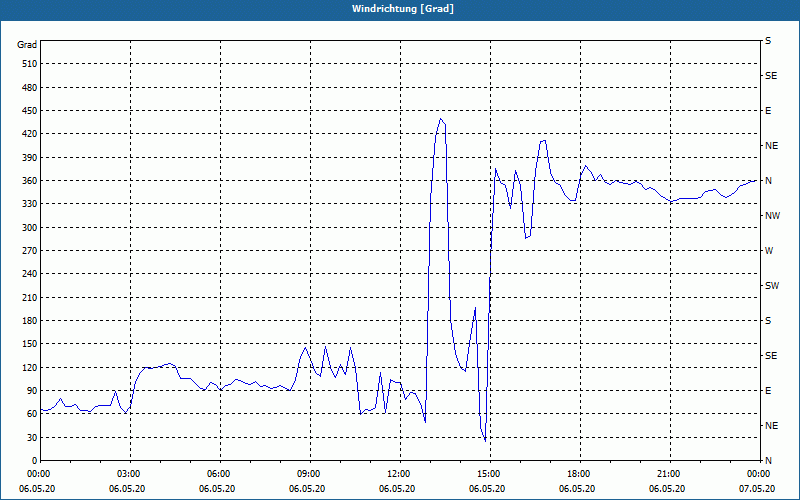
Task: Click the 510 value on the y-axis
Action: coord(30,64)
